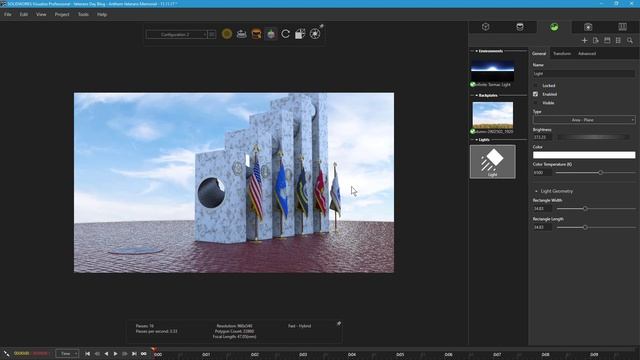Open the Scenes tab green globe icon

coord(554,27)
